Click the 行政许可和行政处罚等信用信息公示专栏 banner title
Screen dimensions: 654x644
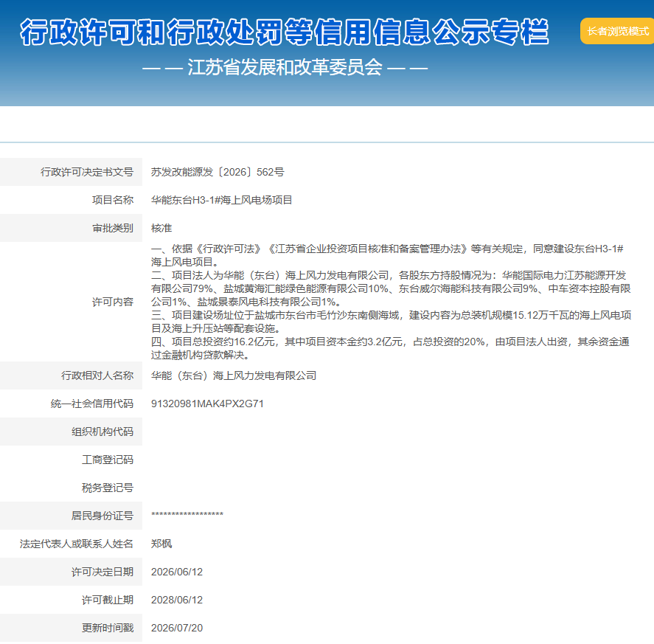(x=284, y=32)
